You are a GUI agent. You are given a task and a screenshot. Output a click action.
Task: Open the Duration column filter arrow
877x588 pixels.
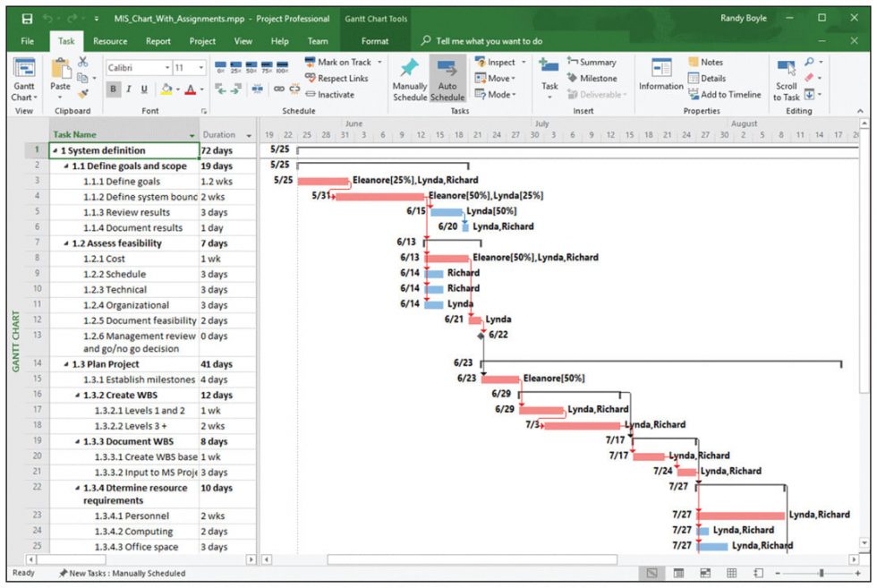click(x=249, y=135)
